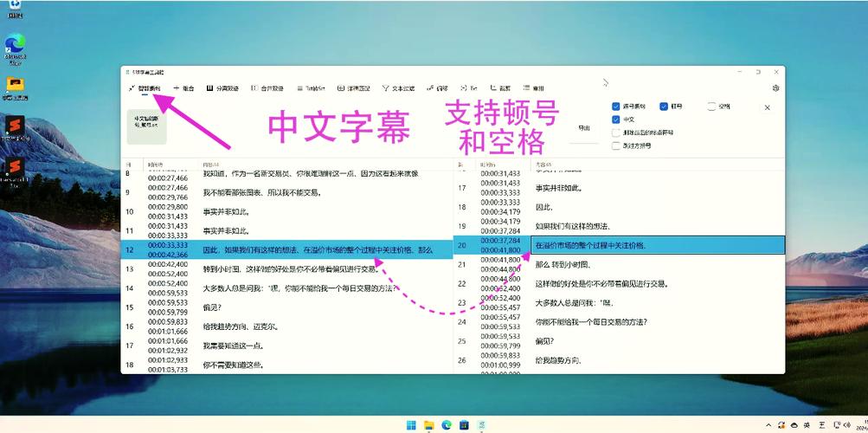Image resolution: width=868 pixels, height=433 pixels.
Task: Open the 合并双语 merge bilingual tab
Action: 267,88
